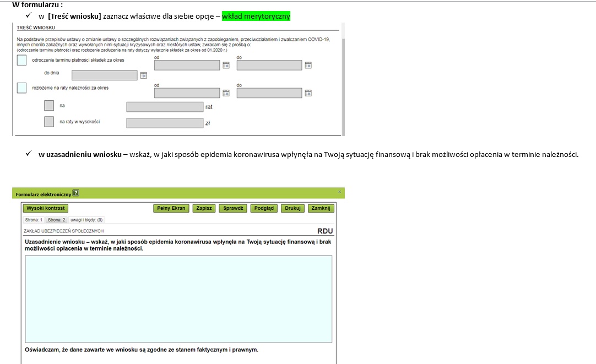Click the 'Oświadczam, że dane zawarte' declaration text

click(142, 350)
